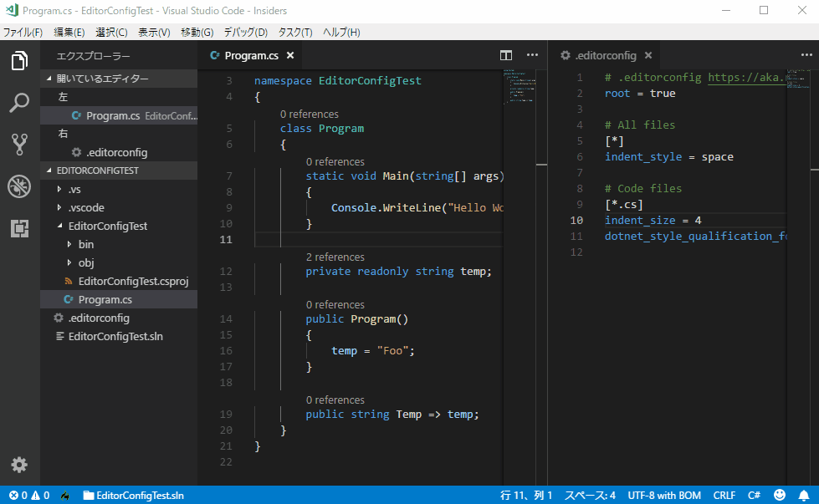
Task: Click the OmniSharp flame icon in status bar
Action: tap(65, 495)
